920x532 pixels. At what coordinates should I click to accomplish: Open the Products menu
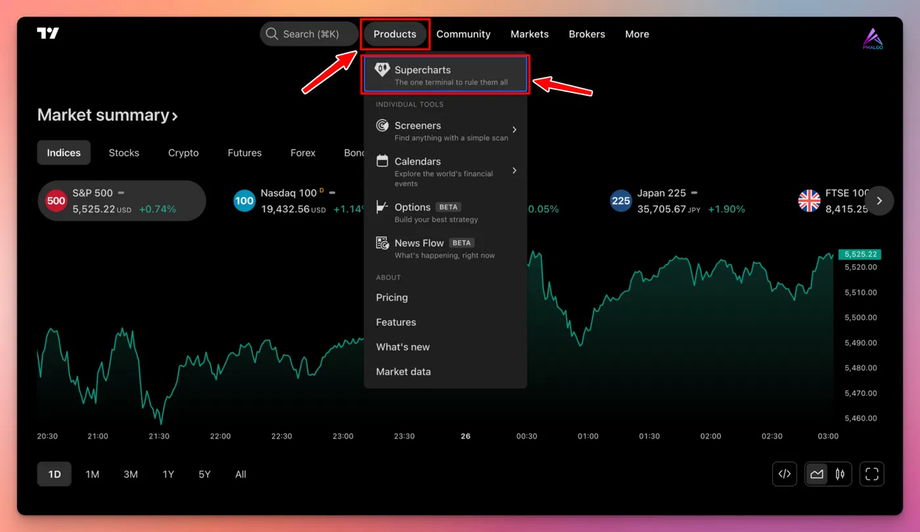click(x=395, y=34)
